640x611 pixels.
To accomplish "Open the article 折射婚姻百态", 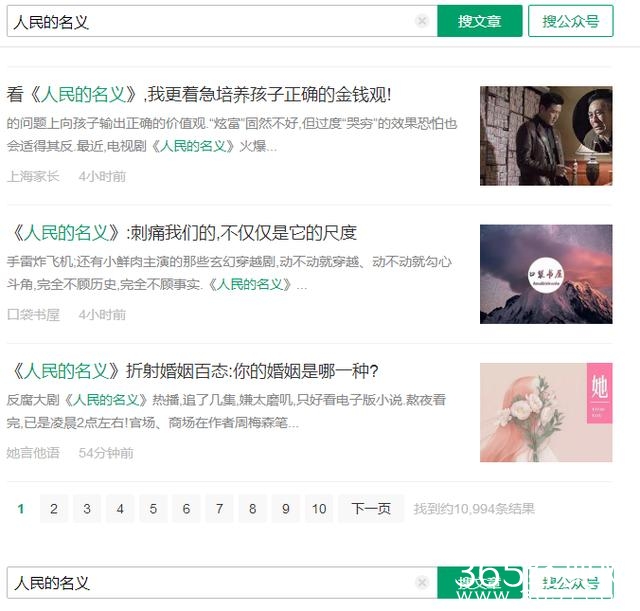I will [x=193, y=371].
